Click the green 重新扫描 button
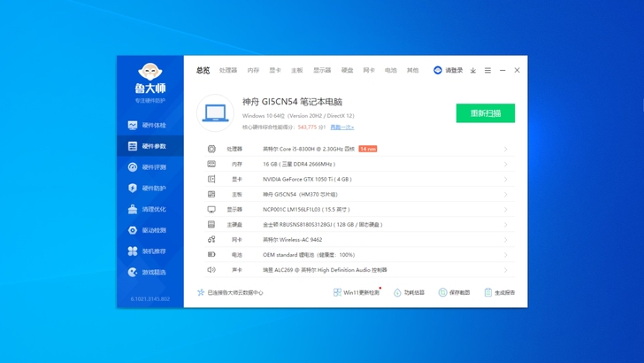The height and width of the screenshot is (363, 644). pyautogui.click(x=486, y=113)
